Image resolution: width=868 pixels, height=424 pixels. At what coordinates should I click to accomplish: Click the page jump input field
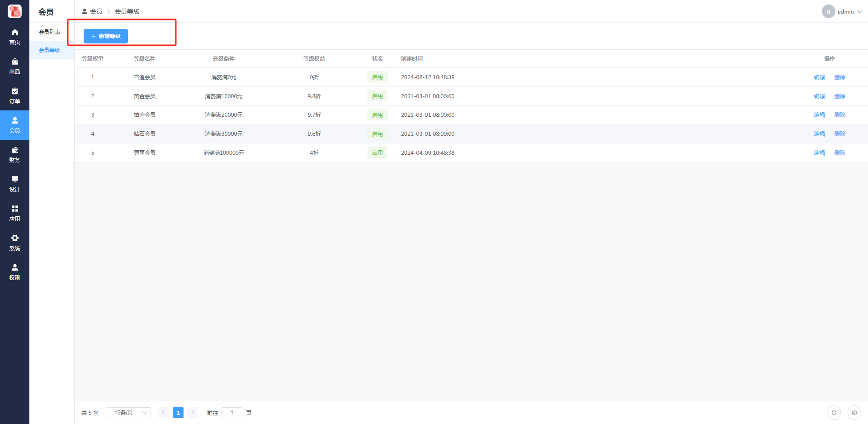point(232,413)
